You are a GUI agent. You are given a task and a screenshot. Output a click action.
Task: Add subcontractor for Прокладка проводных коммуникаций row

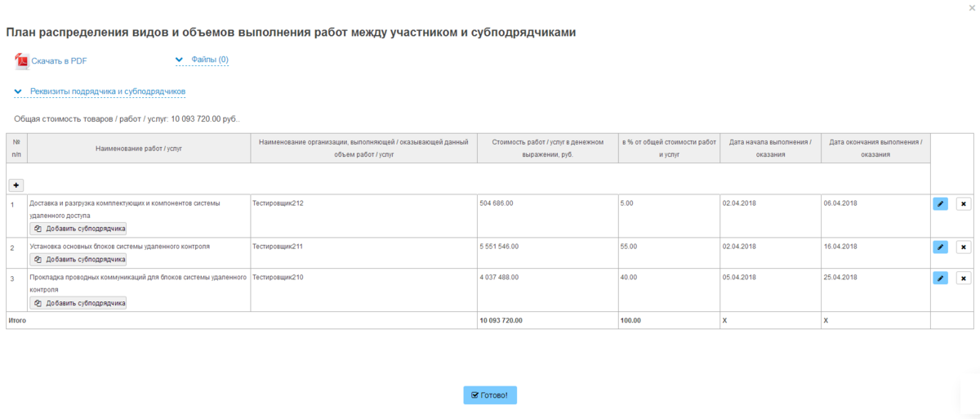point(79,303)
